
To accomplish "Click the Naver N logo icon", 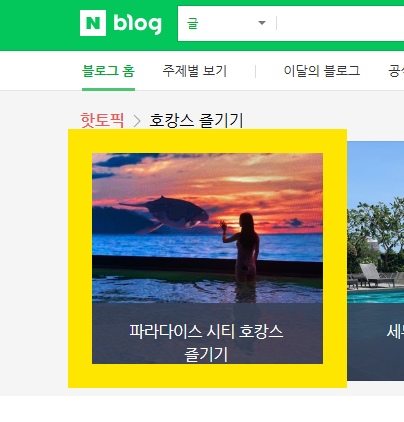I will coord(93,23).
